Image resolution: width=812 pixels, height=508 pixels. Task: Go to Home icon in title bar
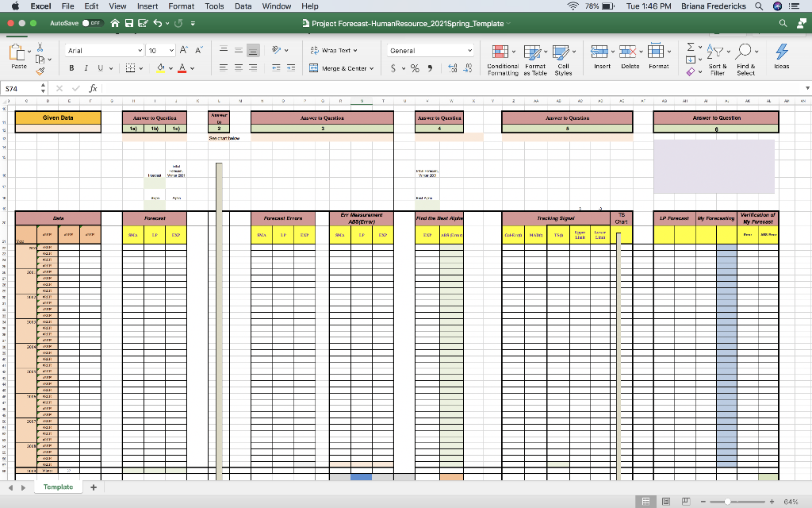tap(115, 23)
